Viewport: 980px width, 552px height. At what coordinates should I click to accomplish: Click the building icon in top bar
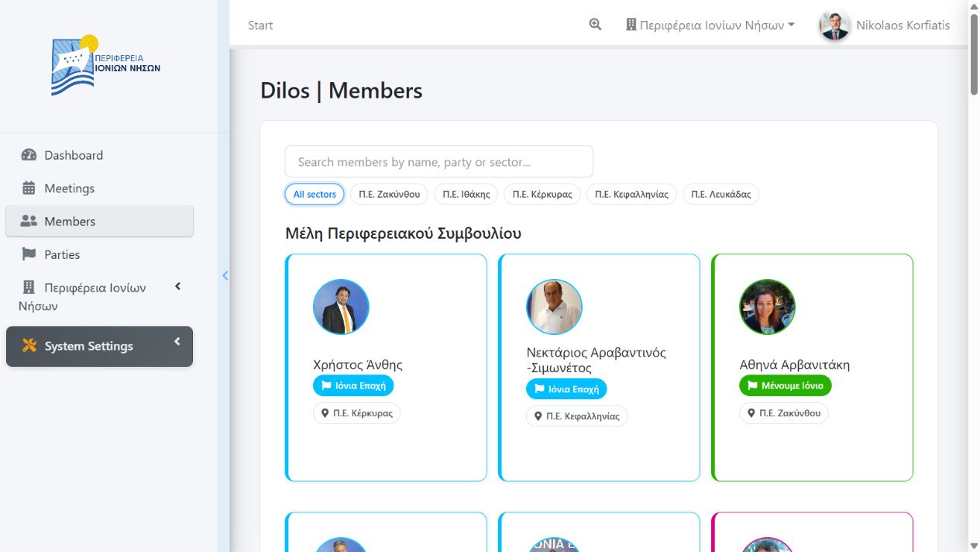(631, 25)
